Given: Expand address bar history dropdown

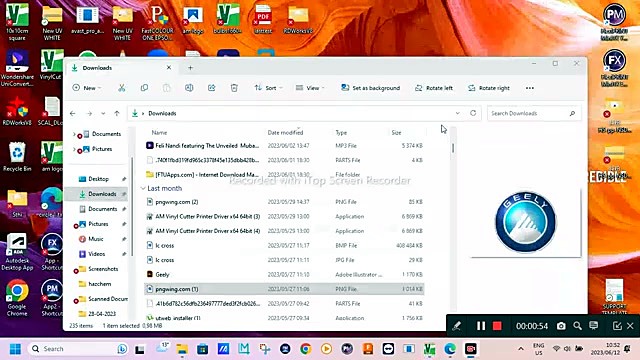Looking at the screenshot, I should point(458,113).
